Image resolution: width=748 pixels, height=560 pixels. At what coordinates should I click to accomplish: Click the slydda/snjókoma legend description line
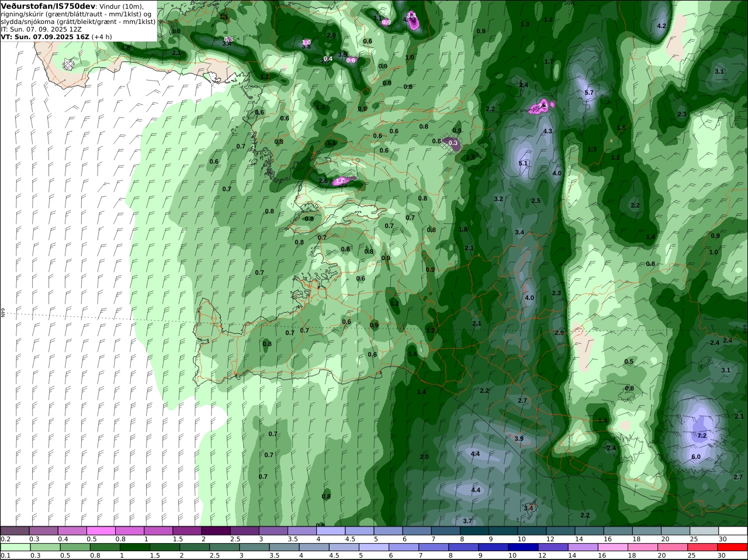click(78, 22)
